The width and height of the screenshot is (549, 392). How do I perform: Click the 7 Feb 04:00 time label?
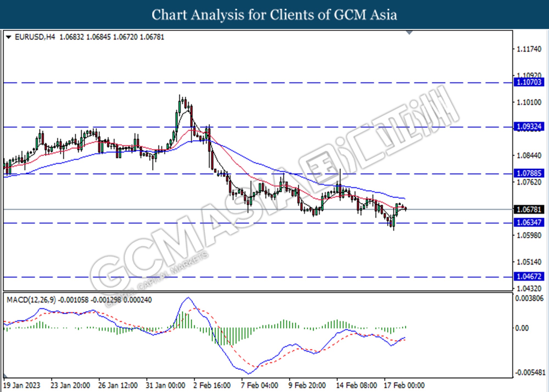click(x=260, y=385)
